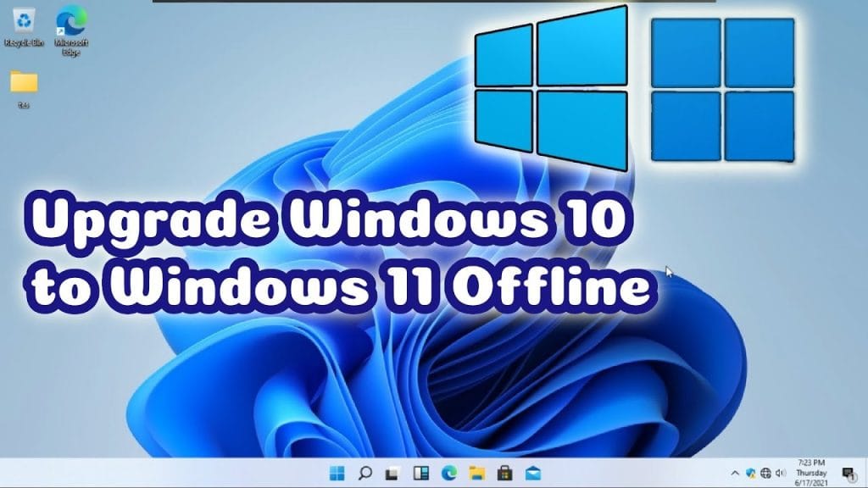868x488 pixels.
Task: Click the OneDrive icon in system tray
Action: (x=751, y=473)
